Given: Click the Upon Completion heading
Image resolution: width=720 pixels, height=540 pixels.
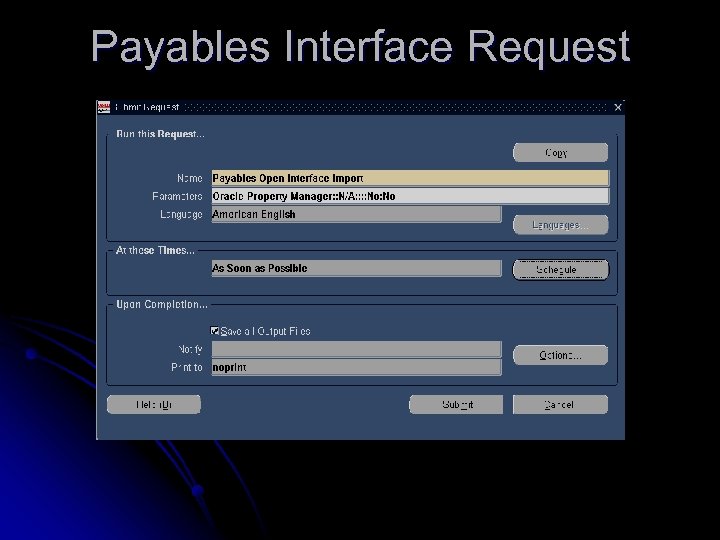Looking at the screenshot, I should click(x=162, y=304).
